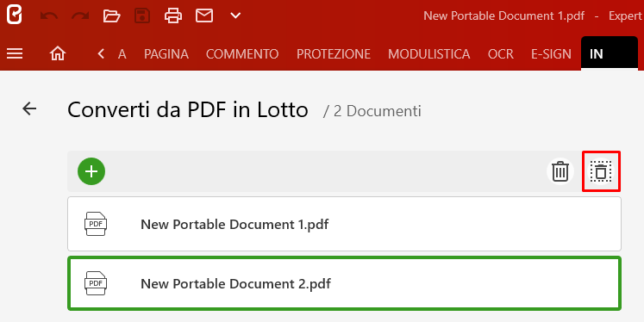Add a document with the green plus button
Image resolution: width=644 pixels, height=322 pixels.
point(91,171)
